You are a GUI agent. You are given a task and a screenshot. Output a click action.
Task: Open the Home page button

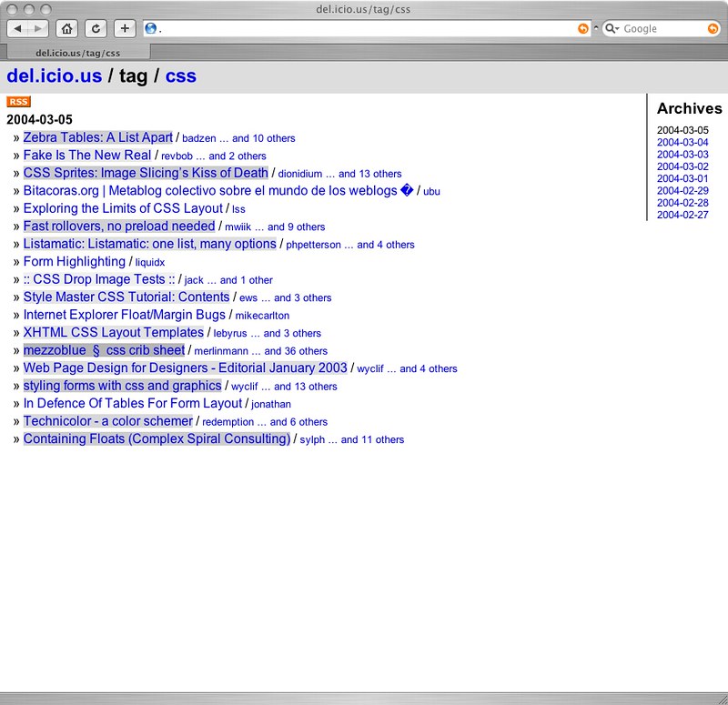tap(66, 29)
